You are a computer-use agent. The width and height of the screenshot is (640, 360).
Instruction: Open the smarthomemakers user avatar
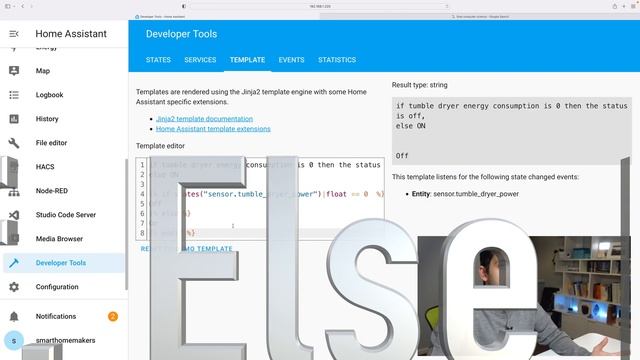pyautogui.click(x=14, y=340)
